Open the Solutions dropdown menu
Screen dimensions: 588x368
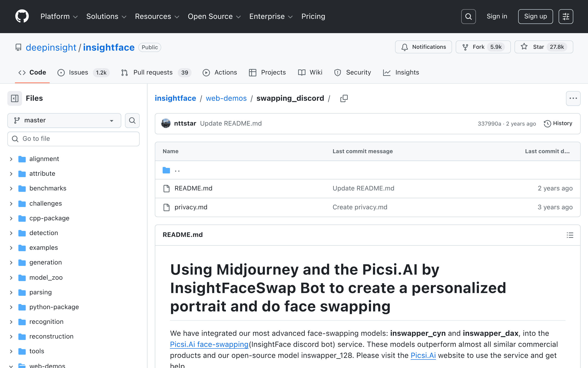pos(106,16)
